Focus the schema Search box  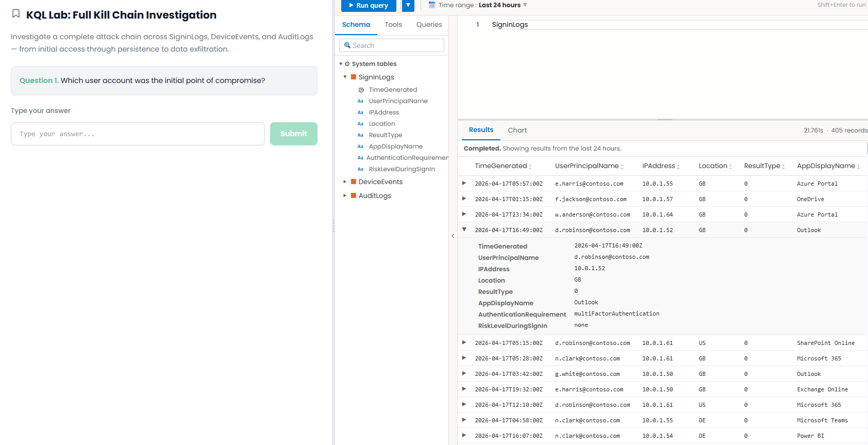pos(392,45)
